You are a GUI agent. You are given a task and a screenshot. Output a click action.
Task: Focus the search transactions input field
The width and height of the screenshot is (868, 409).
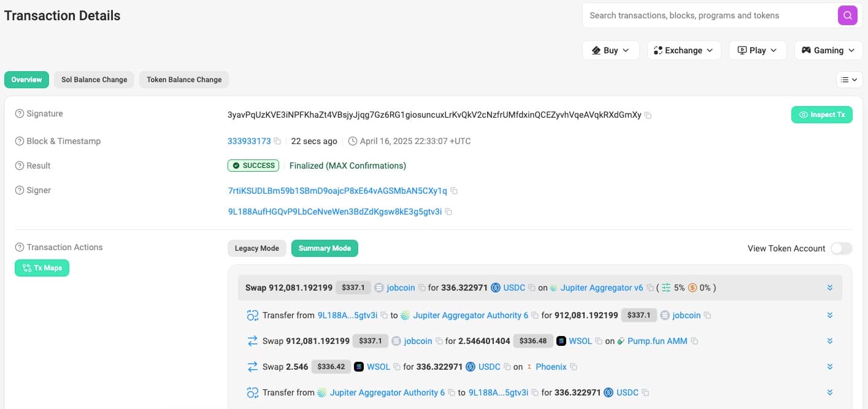click(x=710, y=15)
